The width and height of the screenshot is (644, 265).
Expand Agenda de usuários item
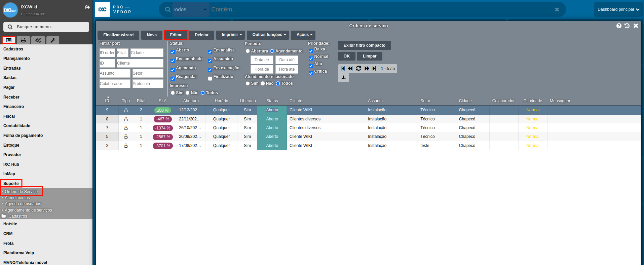pos(23,204)
